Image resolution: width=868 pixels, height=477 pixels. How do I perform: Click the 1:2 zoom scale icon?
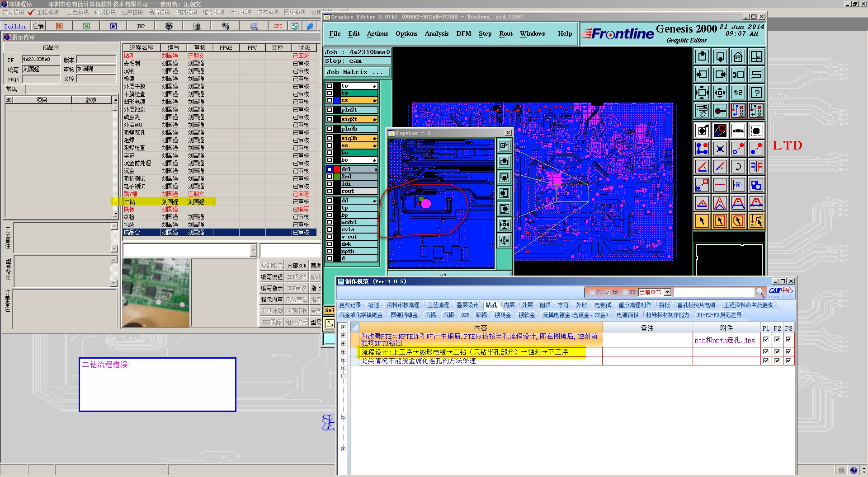(738, 93)
